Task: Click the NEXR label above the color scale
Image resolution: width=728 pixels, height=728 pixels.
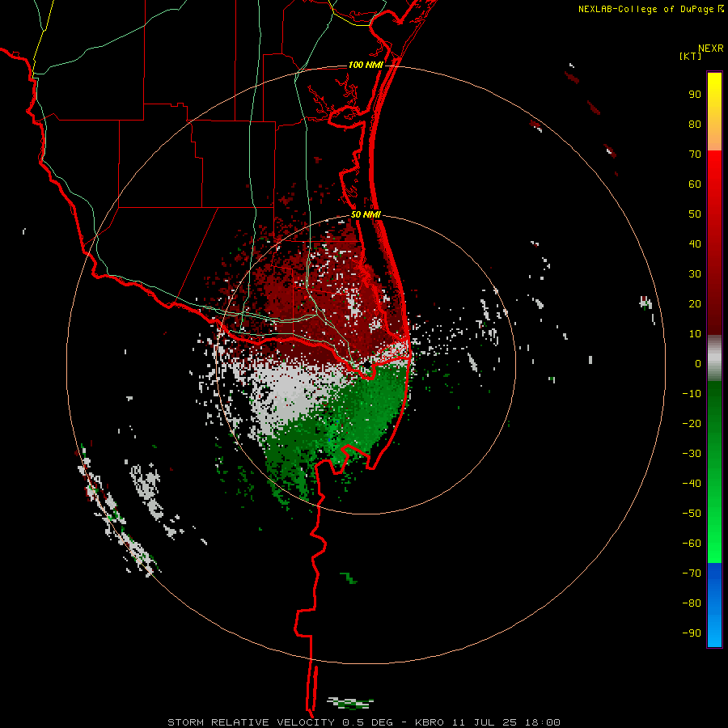Action: click(x=711, y=49)
